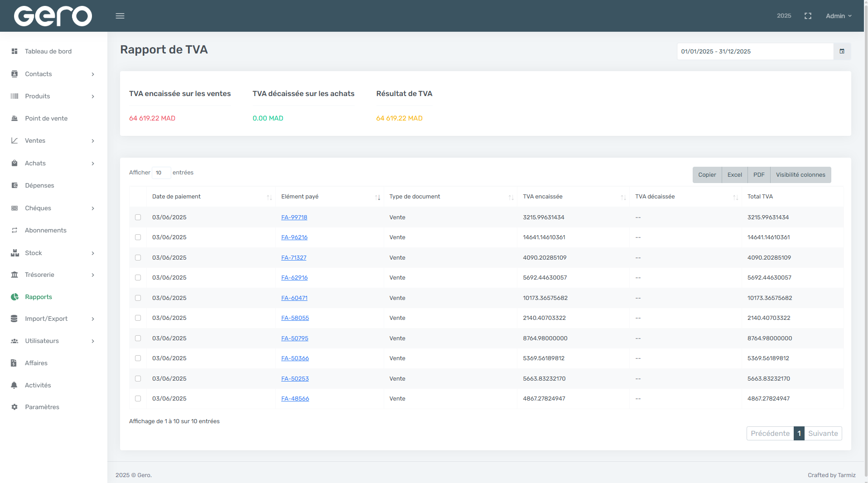
Task: Open the Paramètres menu item
Action: pos(42,407)
